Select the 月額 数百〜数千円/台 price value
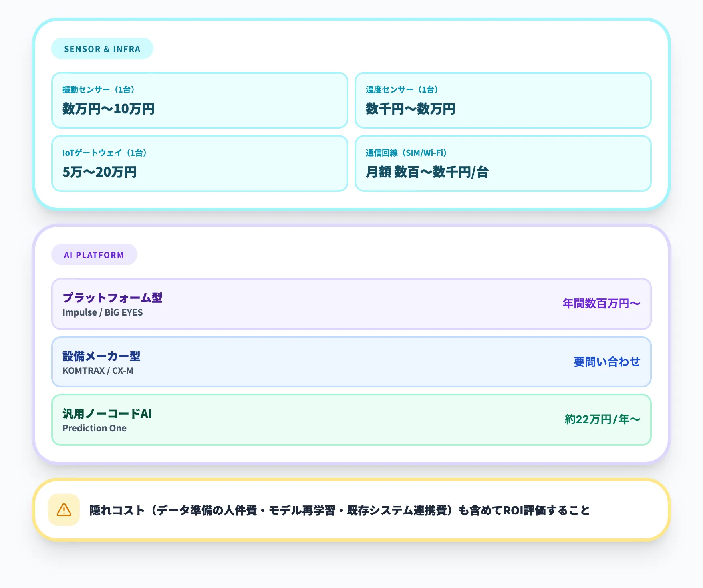This screenshot has width=703, height=588. (x=427, y=173)
